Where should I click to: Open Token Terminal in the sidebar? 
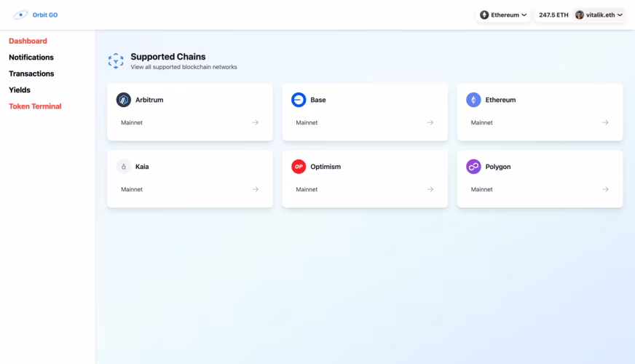(x=35, y=106)
